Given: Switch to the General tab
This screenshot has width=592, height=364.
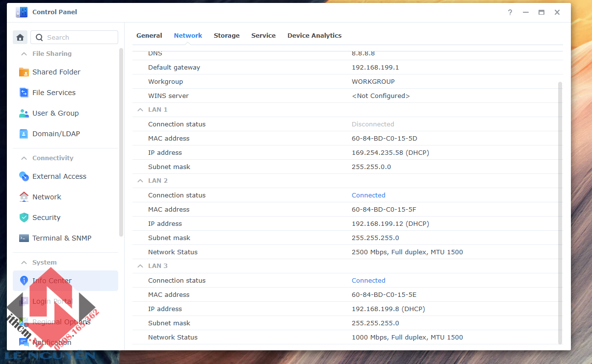Looking at the screenshot, I should 149,36.
